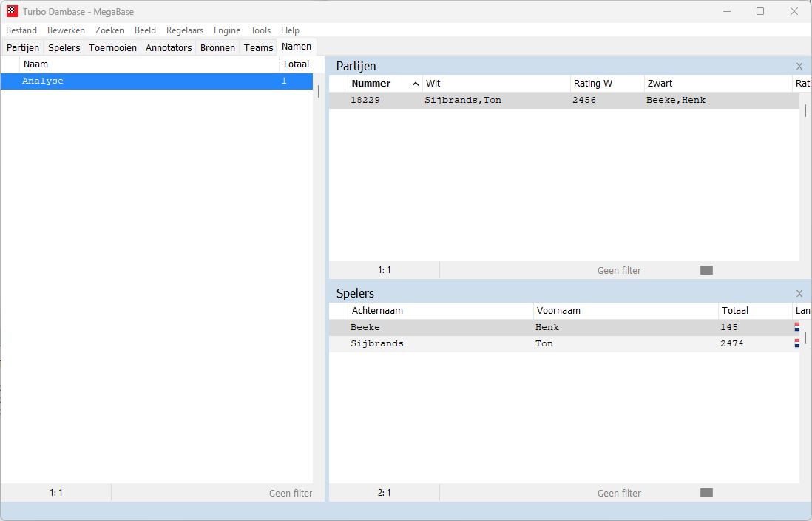Close the Partijen panel
The width and height of the screenshot is (812, 521).
(799, 67)
